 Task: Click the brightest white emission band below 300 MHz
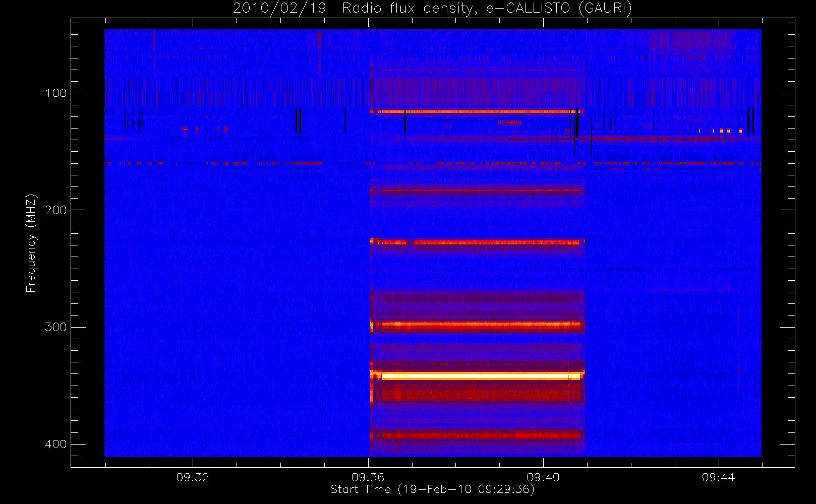click(477, 375)
